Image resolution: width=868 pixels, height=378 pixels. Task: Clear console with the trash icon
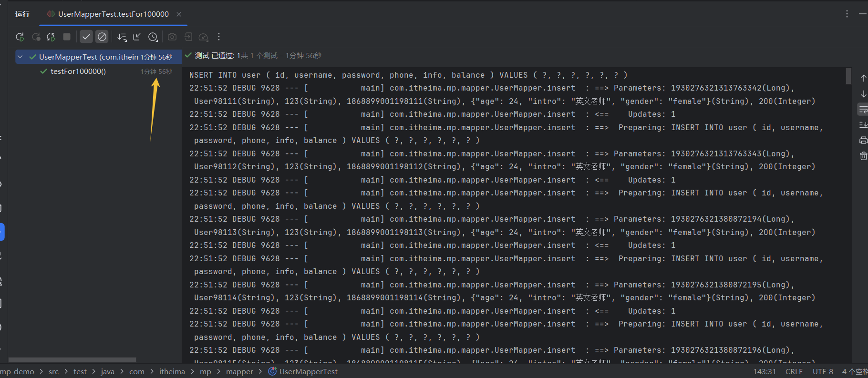point(863,156)
